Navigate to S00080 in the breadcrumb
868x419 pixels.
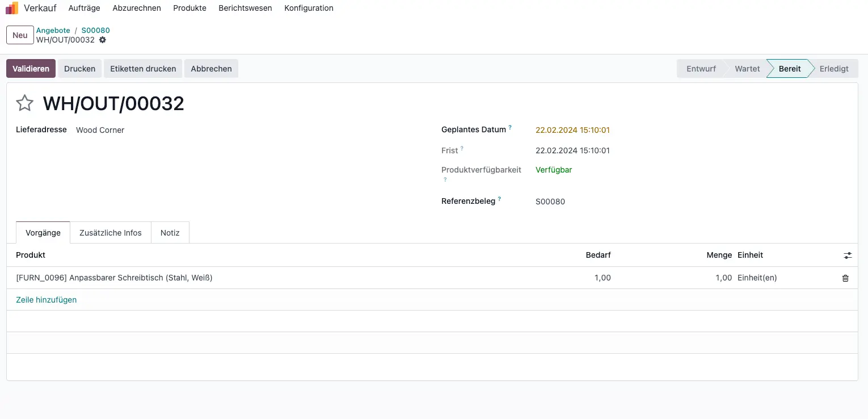[95, 30]
